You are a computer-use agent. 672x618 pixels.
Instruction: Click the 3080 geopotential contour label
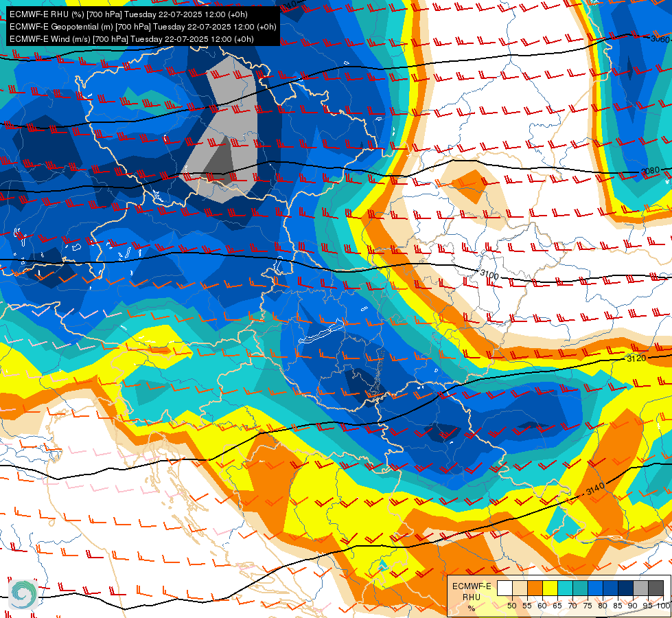pyautogui.click(x=650, y=171)
